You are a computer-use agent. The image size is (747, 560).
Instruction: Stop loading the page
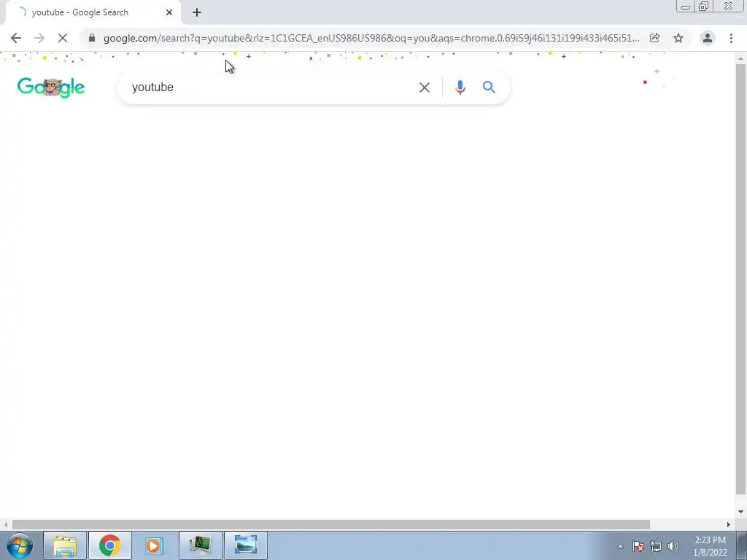(63, 38)
